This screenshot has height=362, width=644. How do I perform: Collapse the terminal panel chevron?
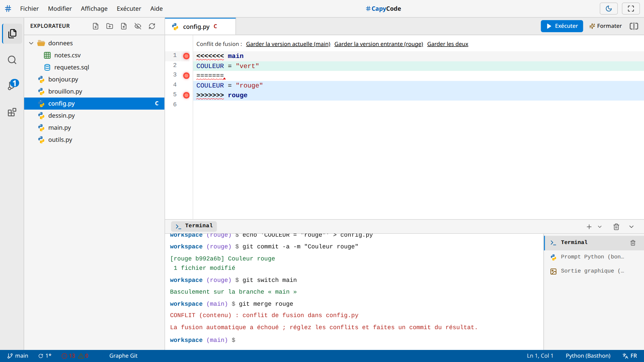point(631,227)
